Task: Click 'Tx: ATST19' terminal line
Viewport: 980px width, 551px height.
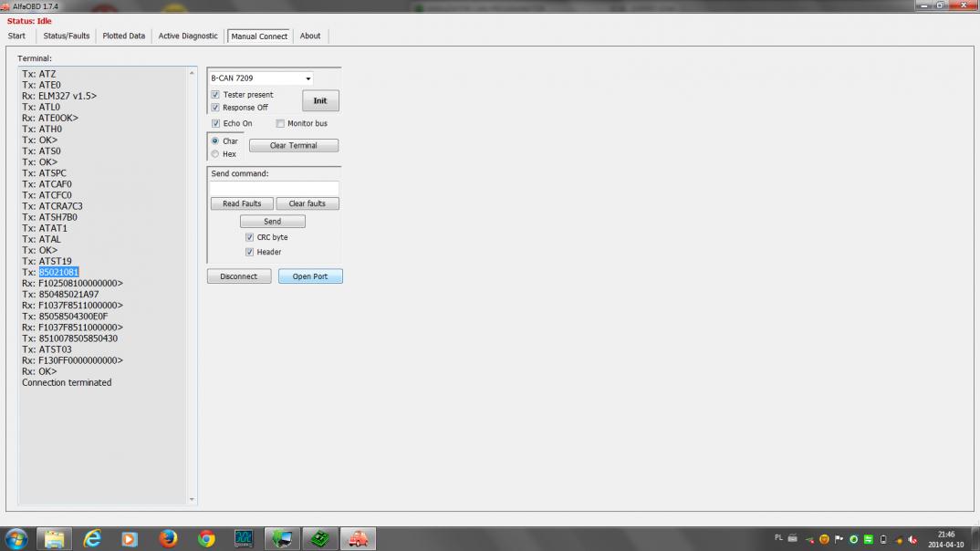Action: click(47, 261)
